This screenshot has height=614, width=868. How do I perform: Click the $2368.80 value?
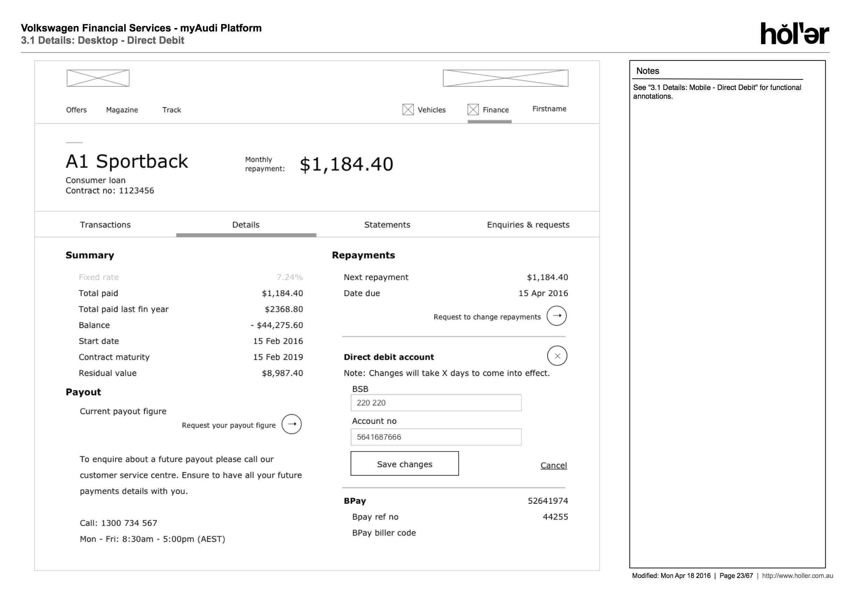pyautogui.click(x=283, y=309)
